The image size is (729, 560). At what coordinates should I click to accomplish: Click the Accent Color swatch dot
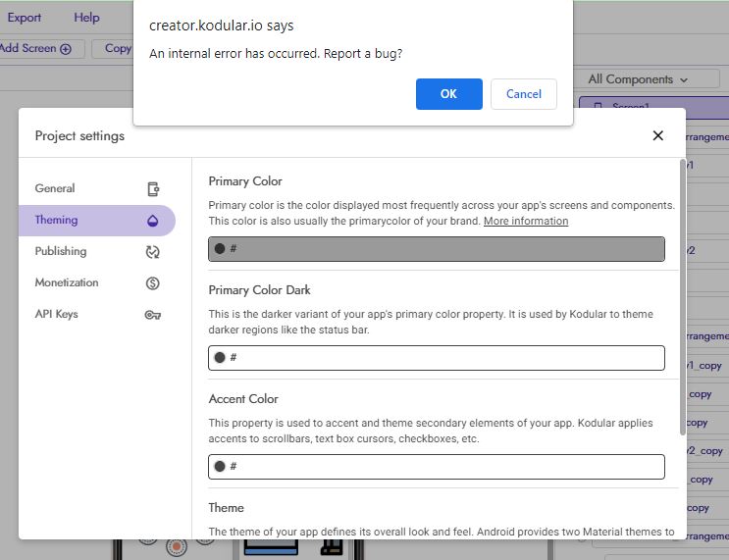pyautogui.click(x=219, y=467)
